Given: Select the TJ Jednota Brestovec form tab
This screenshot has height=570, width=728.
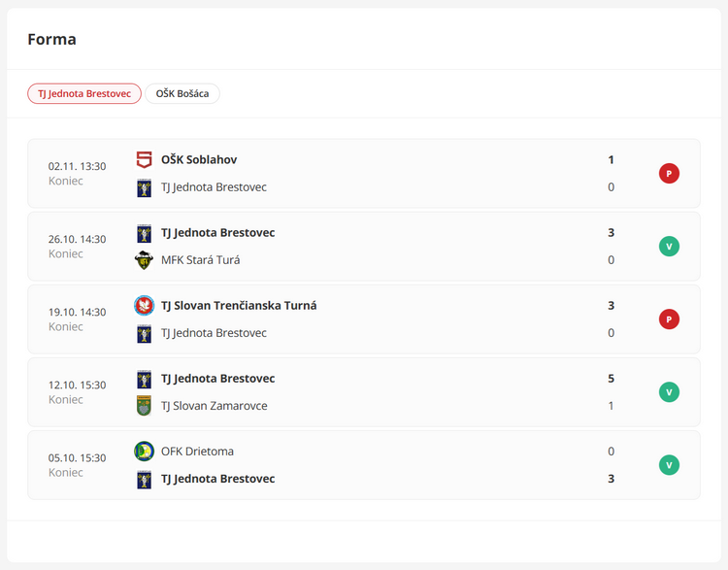Looking at the screenshot, I should pyautogui.click(x=84, y=93).
